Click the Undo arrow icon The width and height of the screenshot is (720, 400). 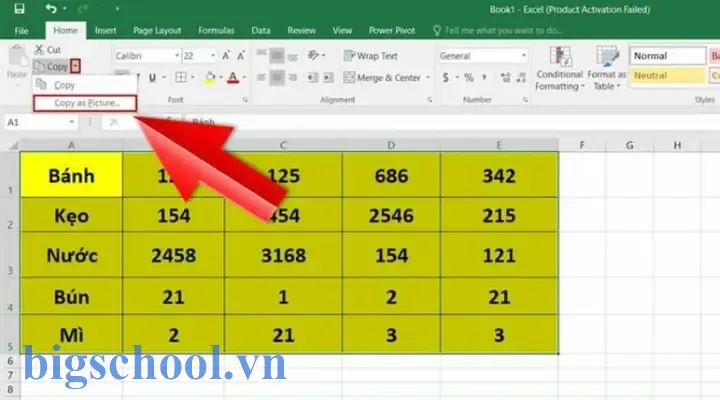pos(51,8)
